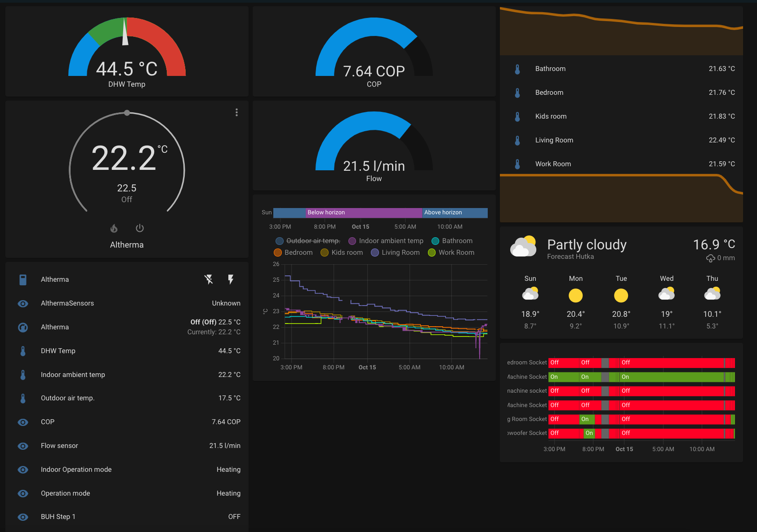Click the thermometer icon next to DHW Temp
Screen dimensions: 757x532
tap(22, 351)
